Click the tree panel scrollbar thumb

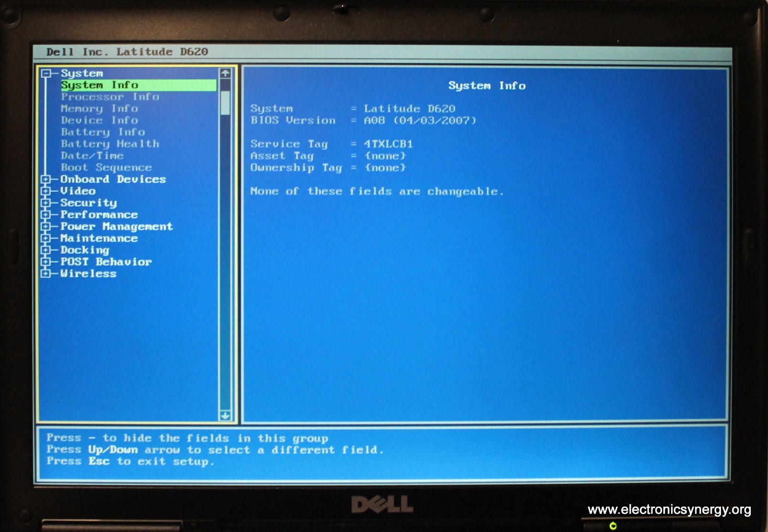225,103
